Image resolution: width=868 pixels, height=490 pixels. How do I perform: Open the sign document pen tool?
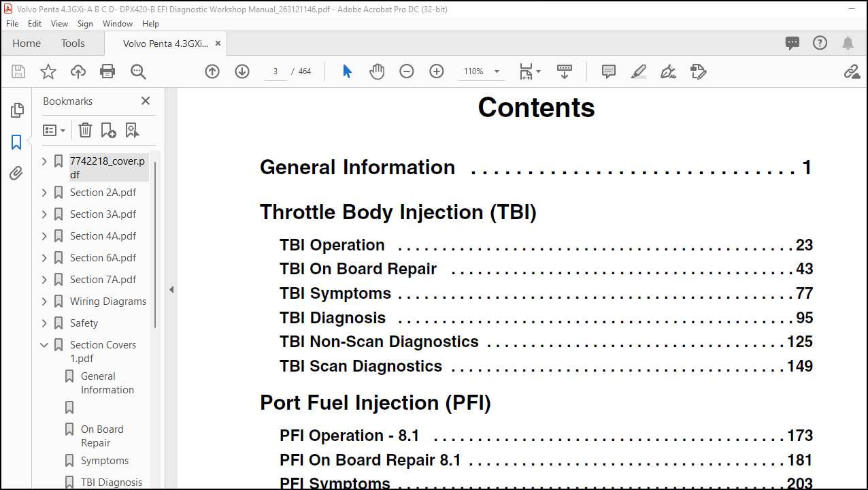point(668,71)
